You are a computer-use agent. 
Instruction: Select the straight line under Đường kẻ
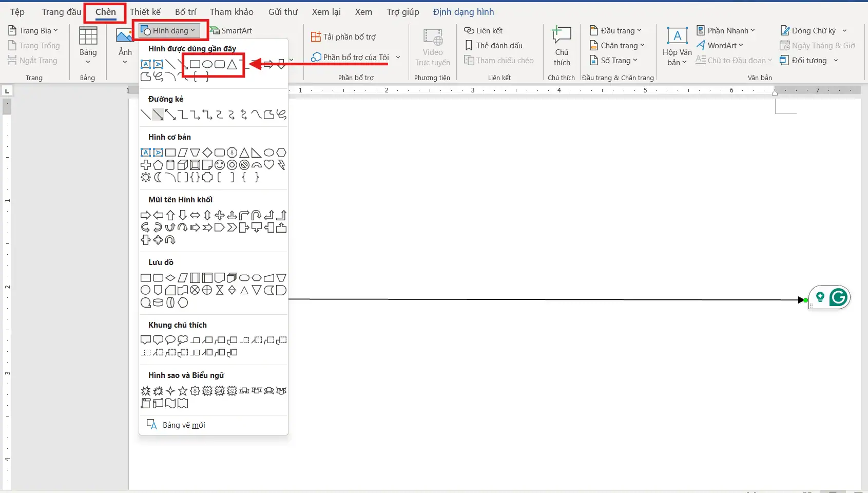[146, 114]
